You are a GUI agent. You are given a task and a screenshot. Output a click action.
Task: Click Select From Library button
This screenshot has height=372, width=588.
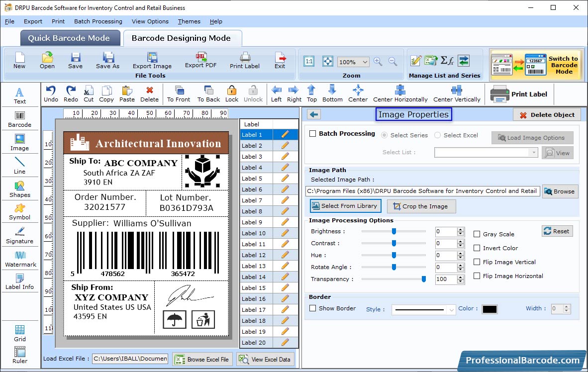pyautogui.click(x=345, y=206)
